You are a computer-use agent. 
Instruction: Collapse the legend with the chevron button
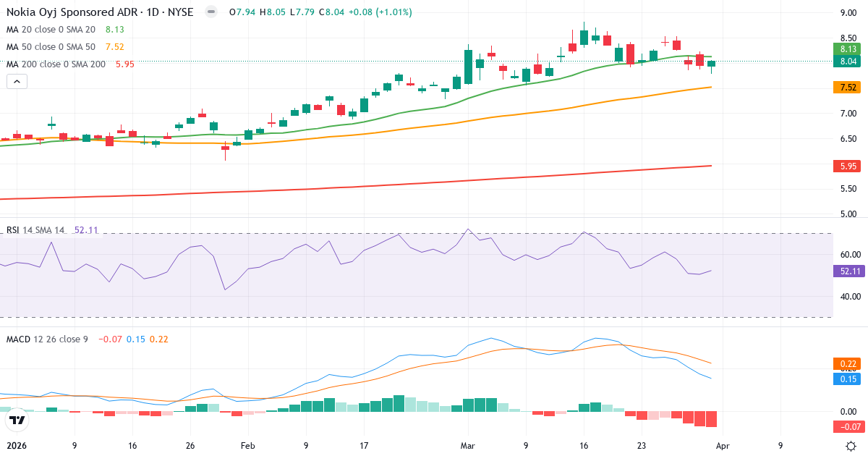click(17, 81)
